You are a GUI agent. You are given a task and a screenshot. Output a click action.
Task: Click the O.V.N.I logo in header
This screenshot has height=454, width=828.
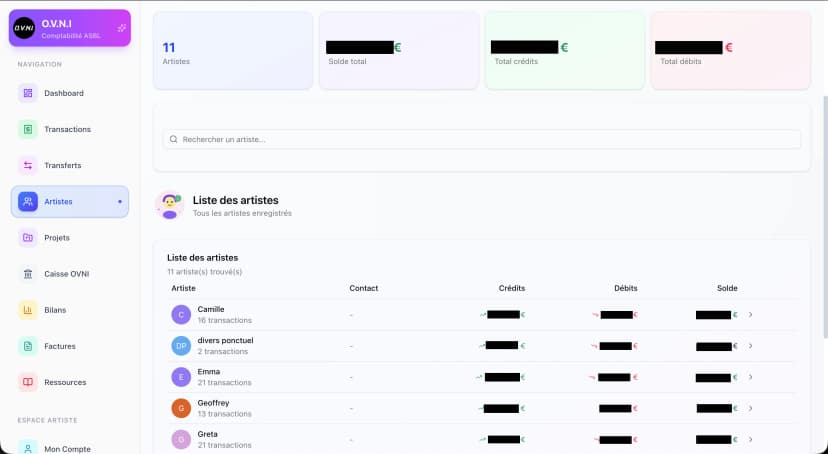[24, 28]
